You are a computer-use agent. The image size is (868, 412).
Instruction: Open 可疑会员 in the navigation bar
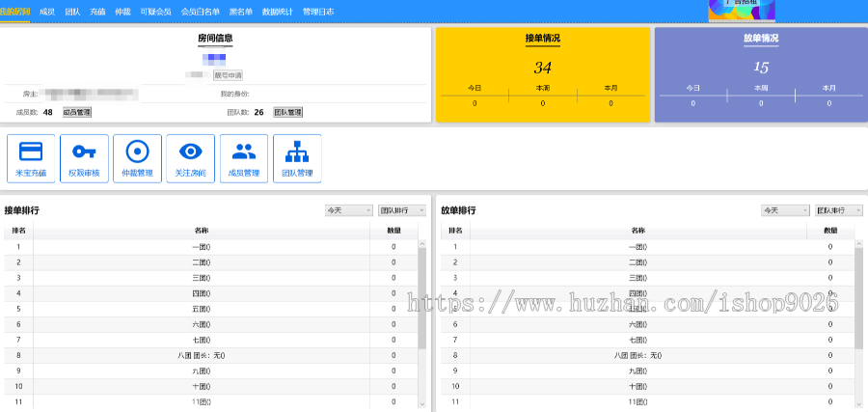click(x=155, y=12)
